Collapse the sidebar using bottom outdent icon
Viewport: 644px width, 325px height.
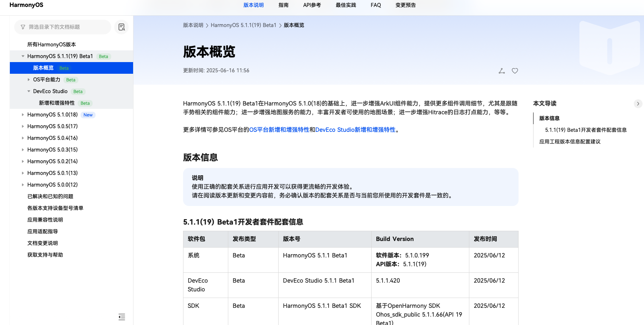click(122, 317)
